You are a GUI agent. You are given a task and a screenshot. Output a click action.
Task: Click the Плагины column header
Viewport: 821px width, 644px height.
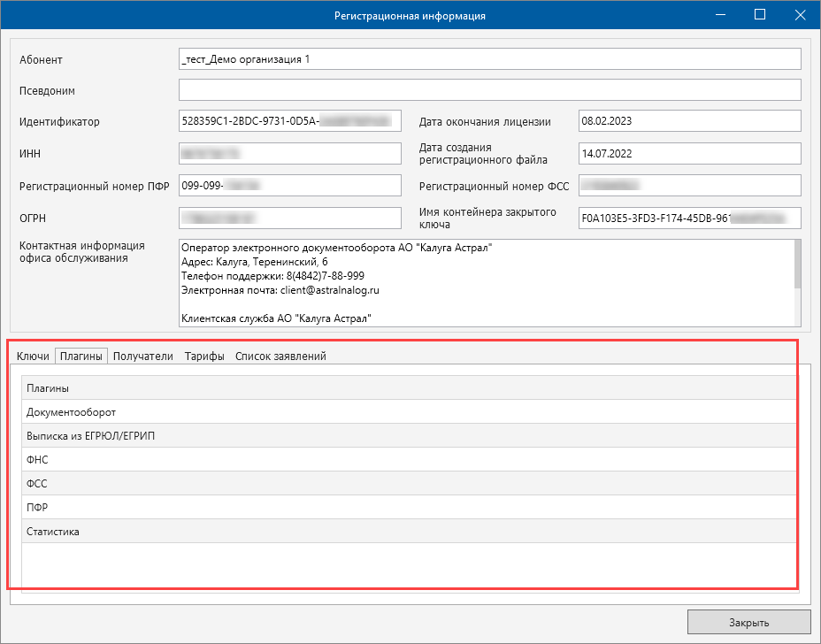409,388
